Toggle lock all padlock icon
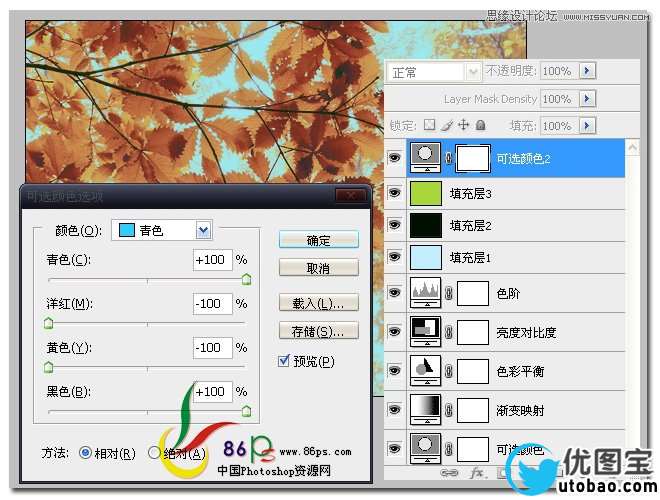Viewport: 660px width, 500px height. [x=481, y=125]
